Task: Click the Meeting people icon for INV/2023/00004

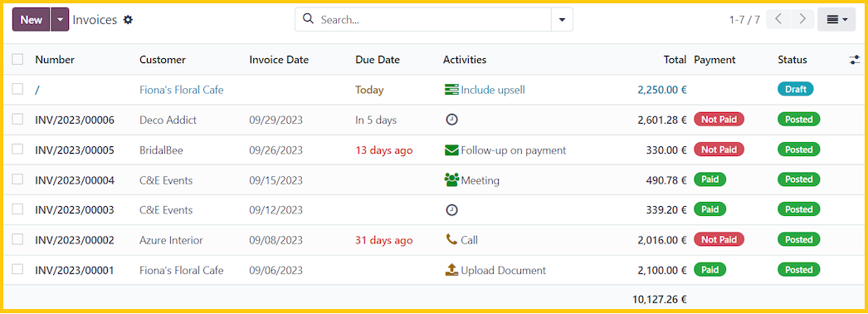Action: coord(451,180)
